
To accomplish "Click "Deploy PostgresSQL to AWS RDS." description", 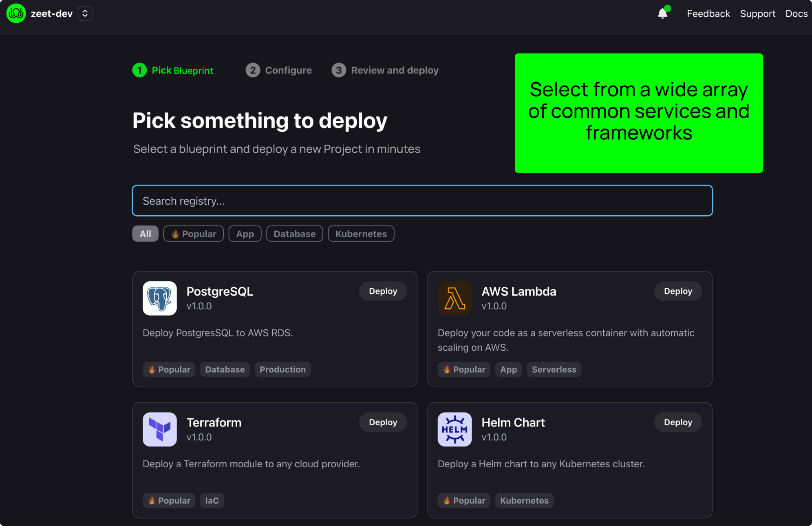I will coord(218,333).
